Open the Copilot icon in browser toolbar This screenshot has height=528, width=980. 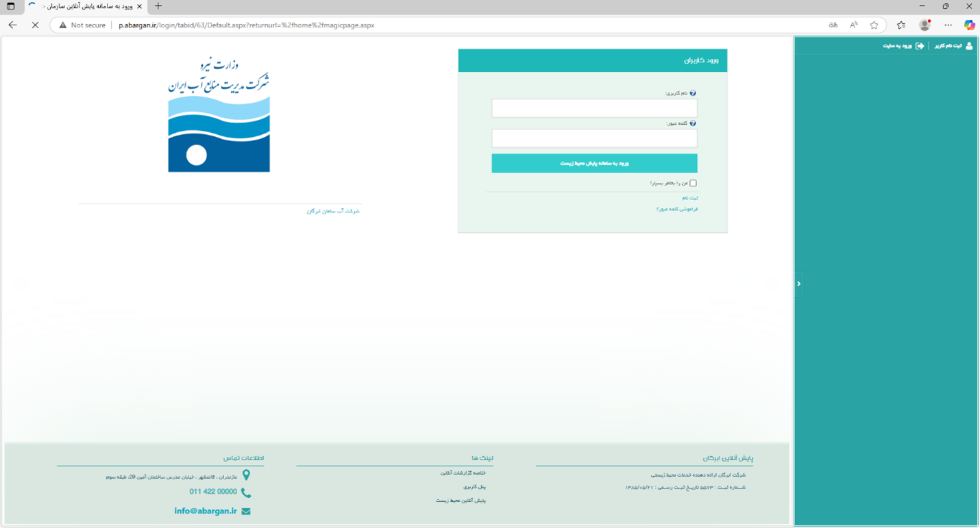click(x=969, y=25)
